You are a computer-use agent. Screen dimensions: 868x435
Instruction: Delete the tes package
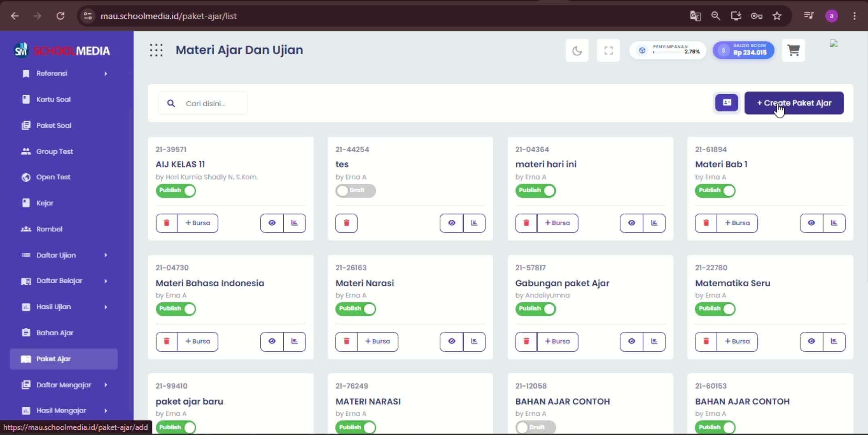(346, 223)
